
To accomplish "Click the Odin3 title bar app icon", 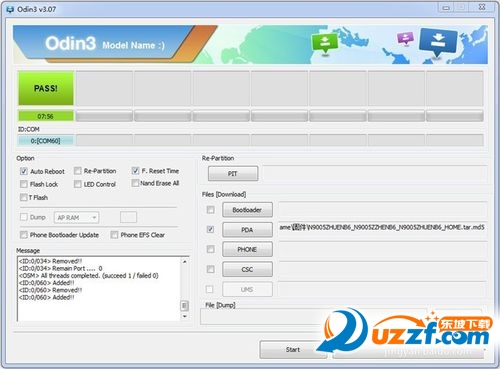I will [x=10, y=9].
